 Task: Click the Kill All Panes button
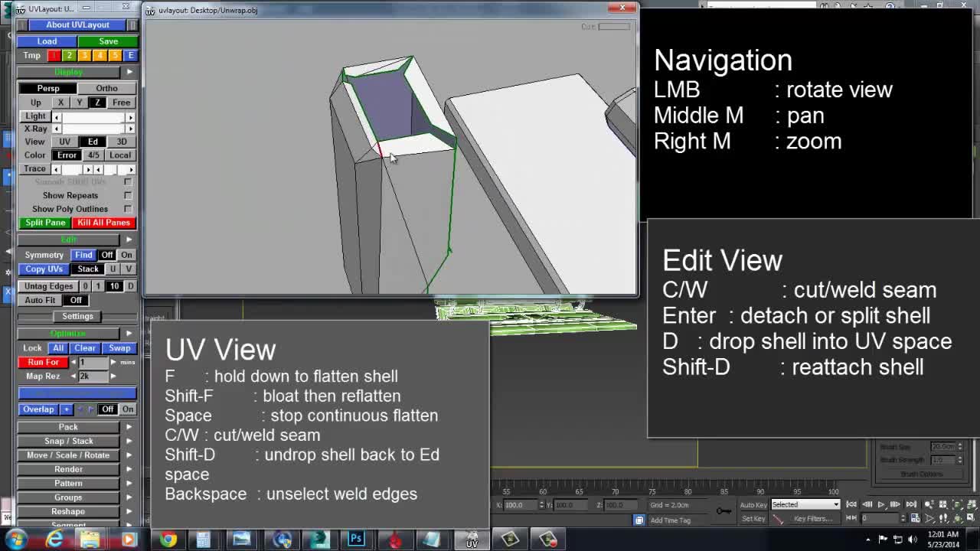tap(103, 223)
